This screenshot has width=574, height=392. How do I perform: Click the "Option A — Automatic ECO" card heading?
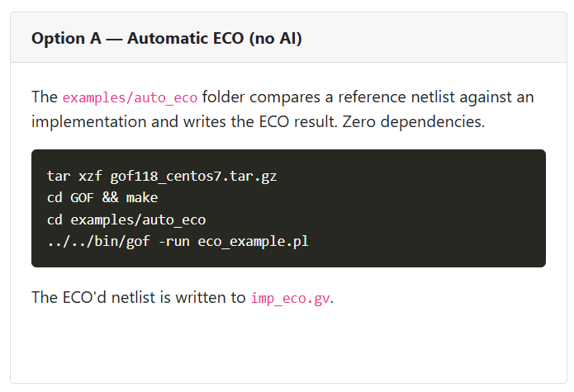point(167,39)
